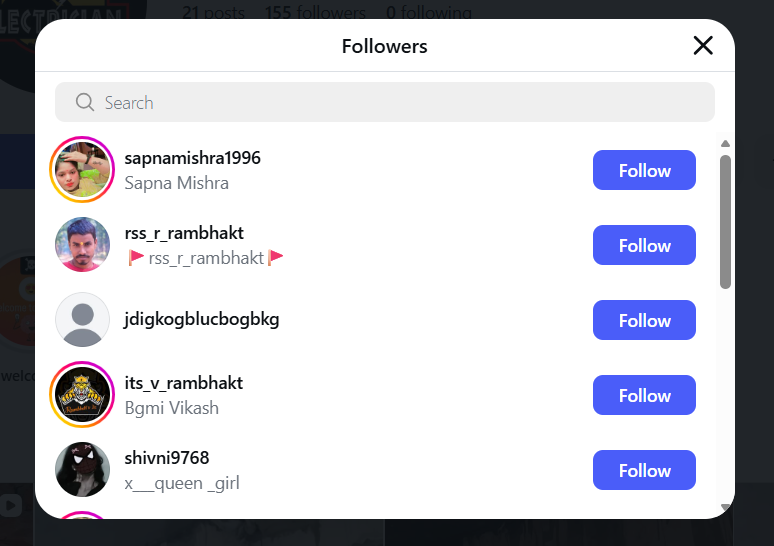This screenshot has width=774, height=546.
Task: Close the Followers dialog
Action: coord(703,45)
